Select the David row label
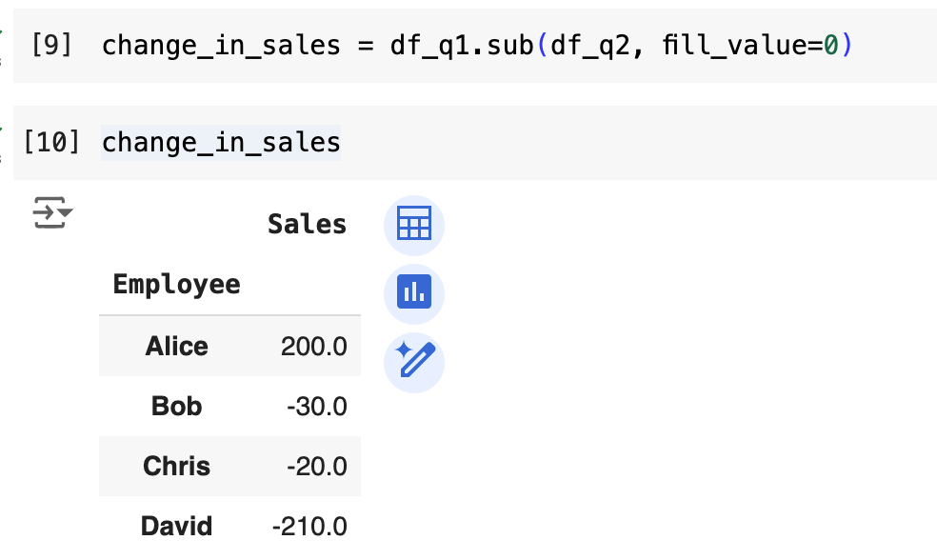The height and width of the screenshot is (560, 937). [x=176, y=526]
